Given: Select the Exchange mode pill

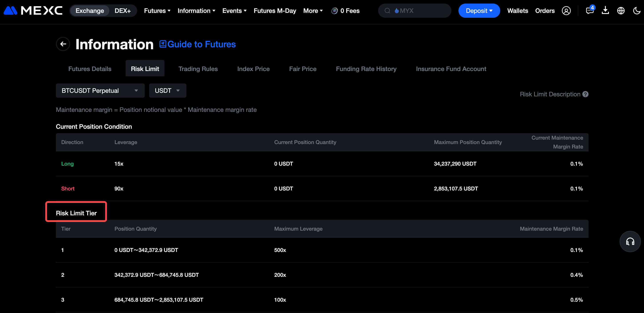Looking at the screenshot, I should [x=89, y=11].
